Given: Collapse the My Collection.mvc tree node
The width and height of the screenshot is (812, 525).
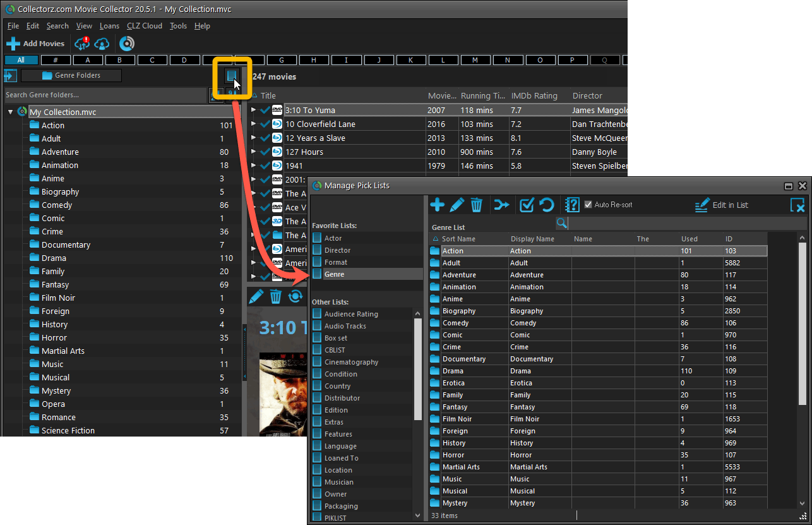Looking at the screenshot, I should click(11, 112).
